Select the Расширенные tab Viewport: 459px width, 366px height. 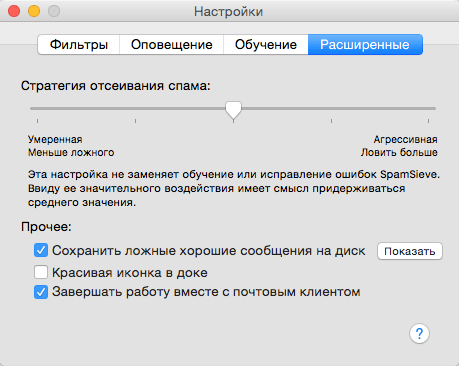(365, 44)
